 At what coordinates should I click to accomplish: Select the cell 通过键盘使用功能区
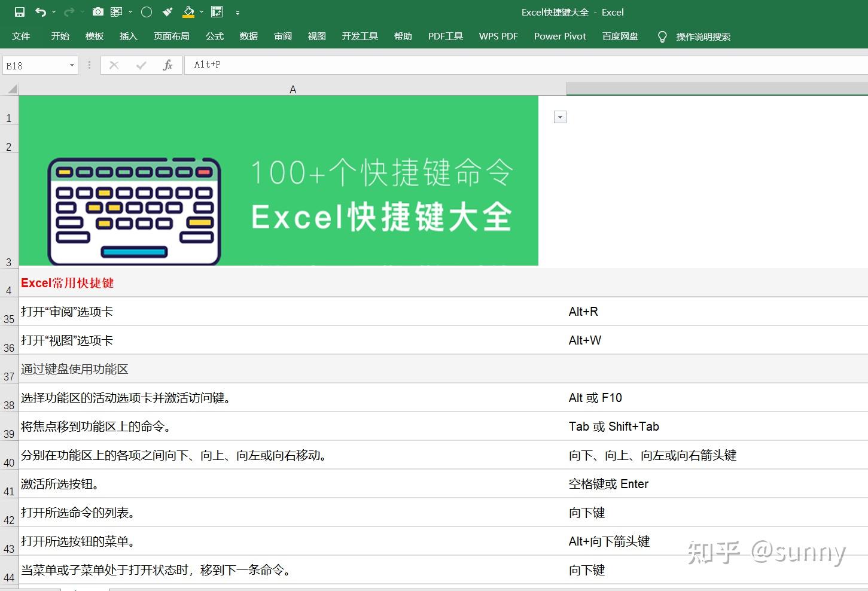point(293,369)
